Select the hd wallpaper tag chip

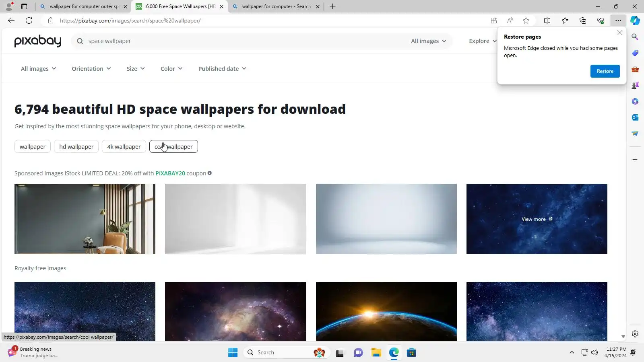(76, 147)
